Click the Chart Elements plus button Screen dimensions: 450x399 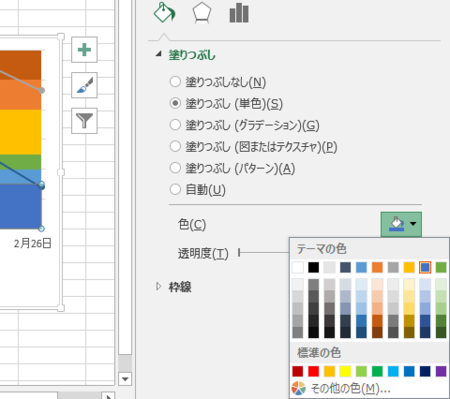pyautogui.click(x=84, y=50)
